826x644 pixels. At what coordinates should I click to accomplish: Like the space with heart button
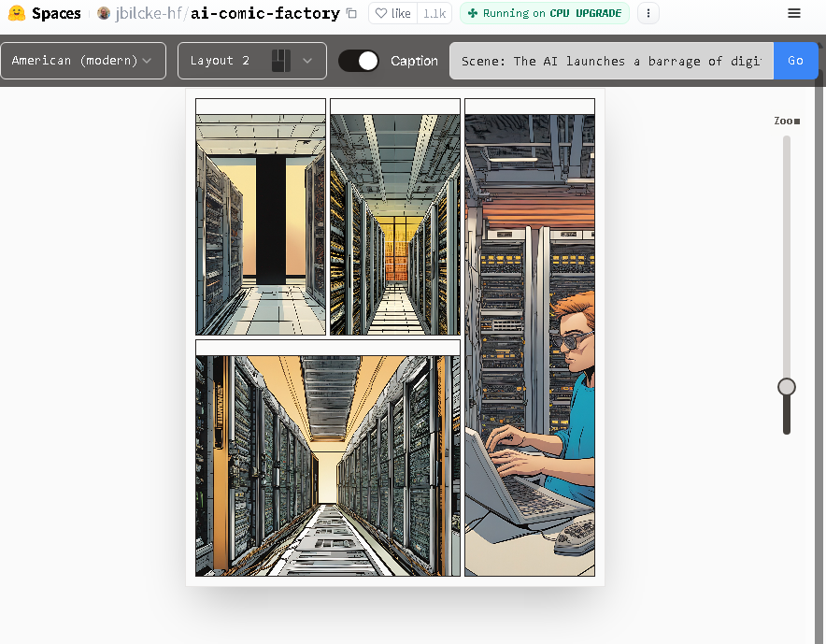393,13
